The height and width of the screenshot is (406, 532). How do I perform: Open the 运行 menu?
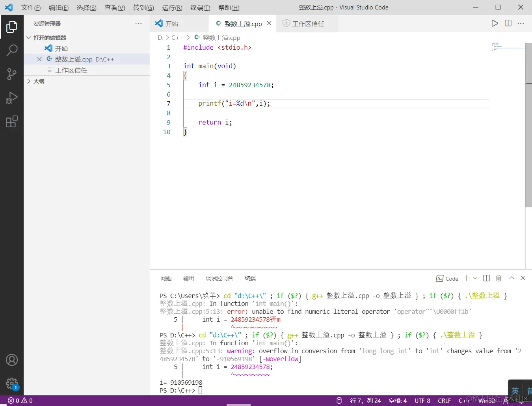tap(172, 7)
